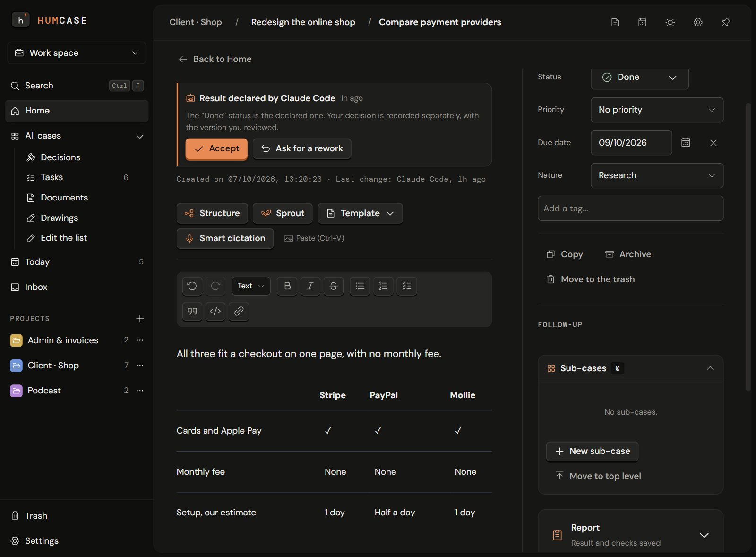Accept the declared result
Screen dimensions: 756x557
pyautogui.click(x=216, y=149)
